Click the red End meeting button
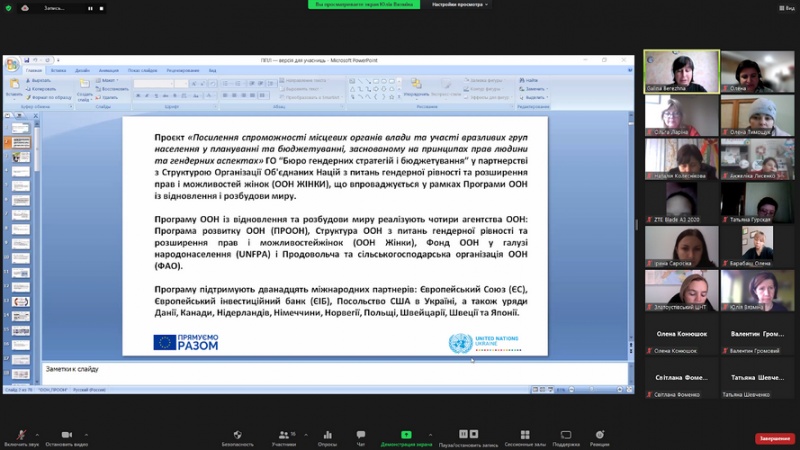 pos(773,438)
